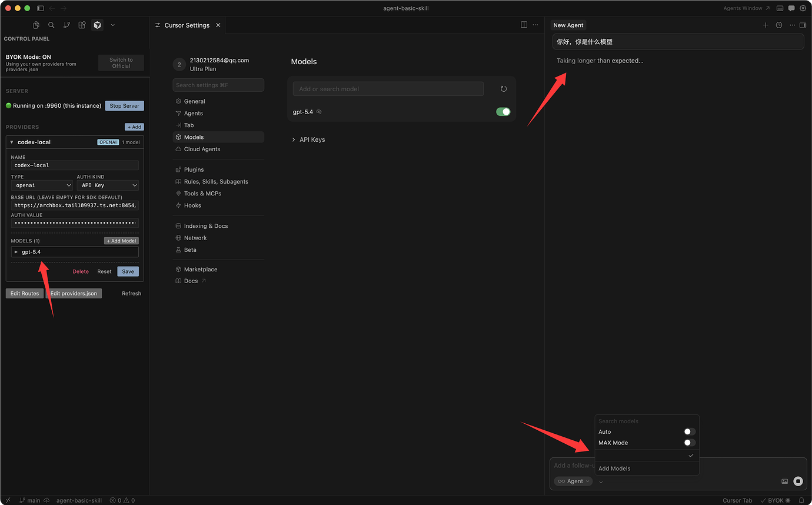Enable the Auto model toggle
Screen dimensions: 812x505
click(x=690, y=432)
